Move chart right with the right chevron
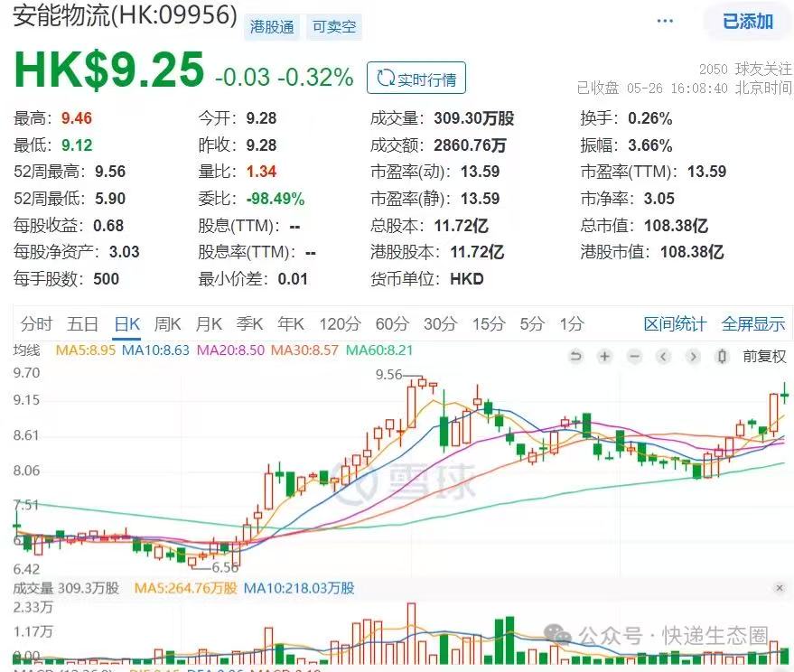The width and height of the screenshot is (794, 672). (x=693, y=357)
